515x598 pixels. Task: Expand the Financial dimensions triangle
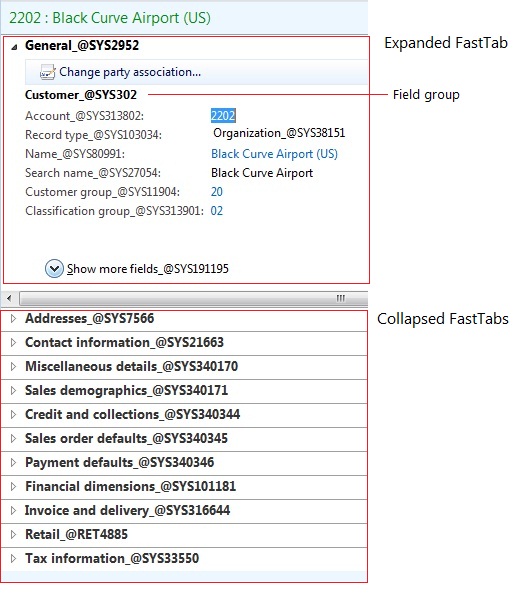tap(13, 487)
